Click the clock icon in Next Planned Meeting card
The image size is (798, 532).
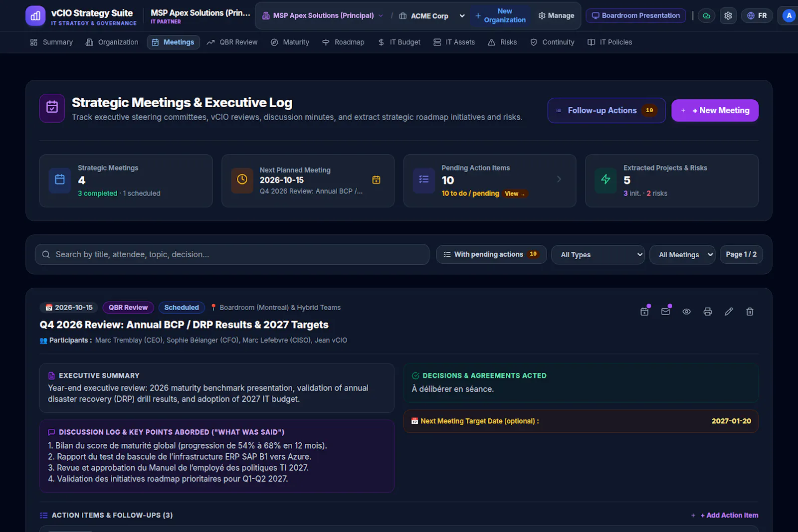coord(242,180)
